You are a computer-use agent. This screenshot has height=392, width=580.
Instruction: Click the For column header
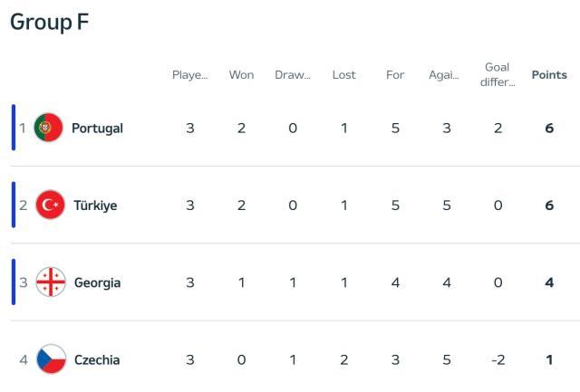[395, 75]
